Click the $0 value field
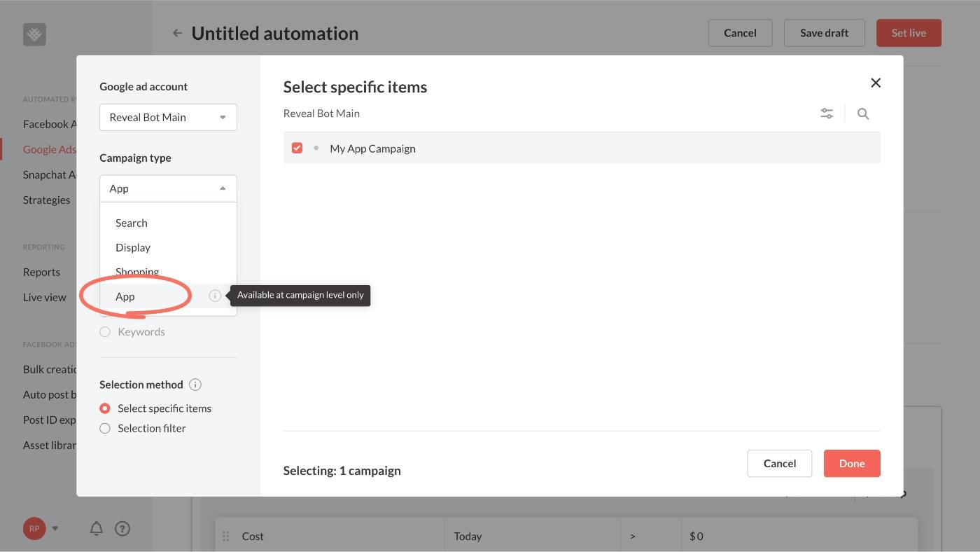Viewport: 980px width, 552px height. [799, 536]
